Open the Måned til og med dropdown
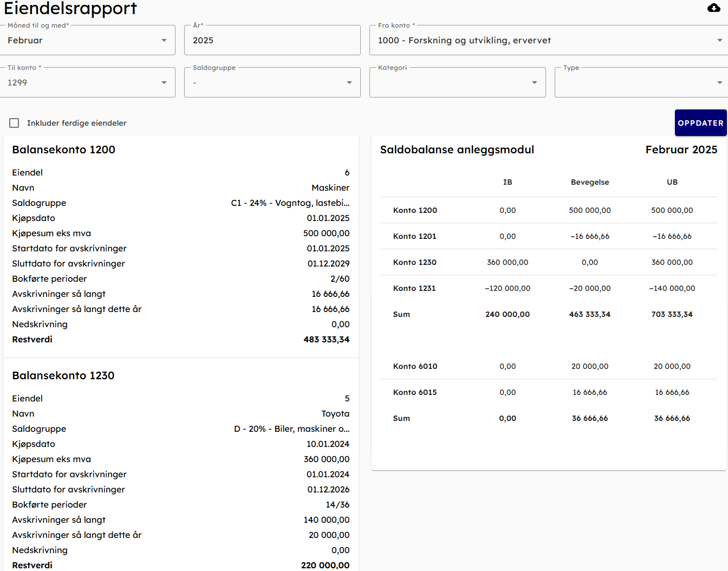The height and width of the screenshot is (571, 728). (x=87, y=41)
